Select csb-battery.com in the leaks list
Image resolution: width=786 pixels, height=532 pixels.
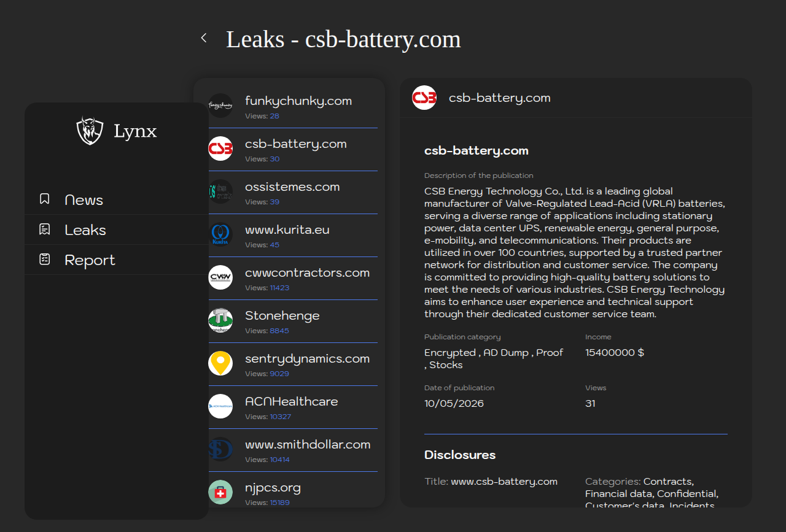pyautogui.click(x=289, y=150)
